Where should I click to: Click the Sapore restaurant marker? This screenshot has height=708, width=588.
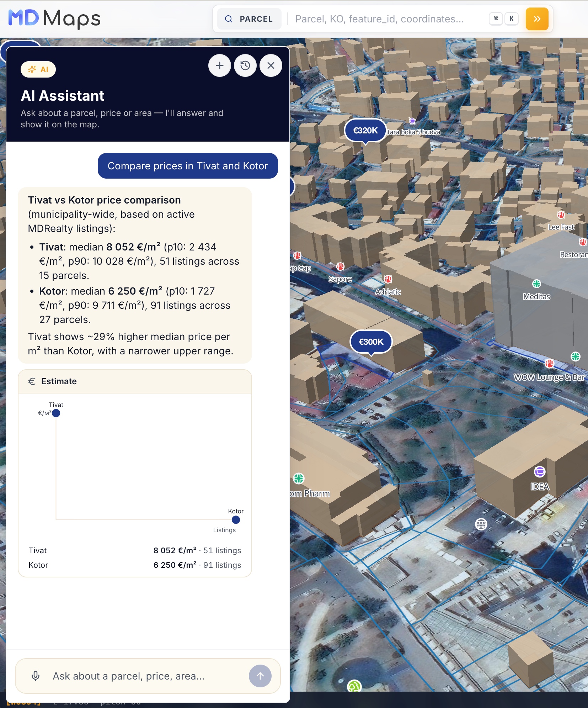[341, 266]
